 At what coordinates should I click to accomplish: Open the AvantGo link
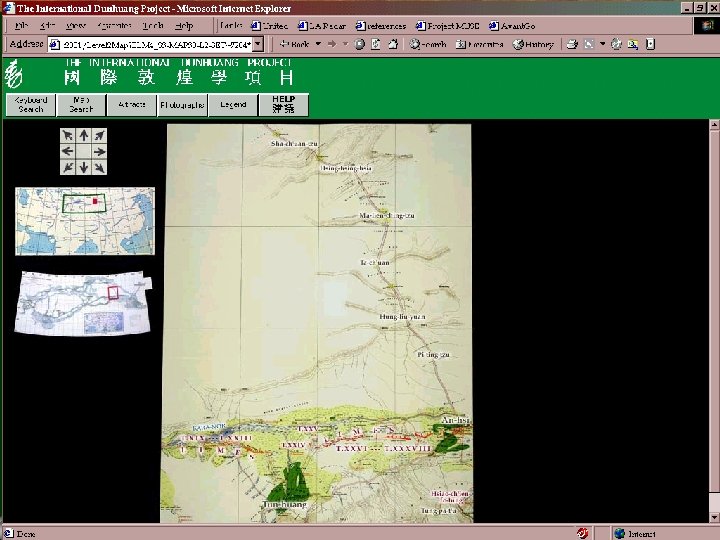pos(512,26)
